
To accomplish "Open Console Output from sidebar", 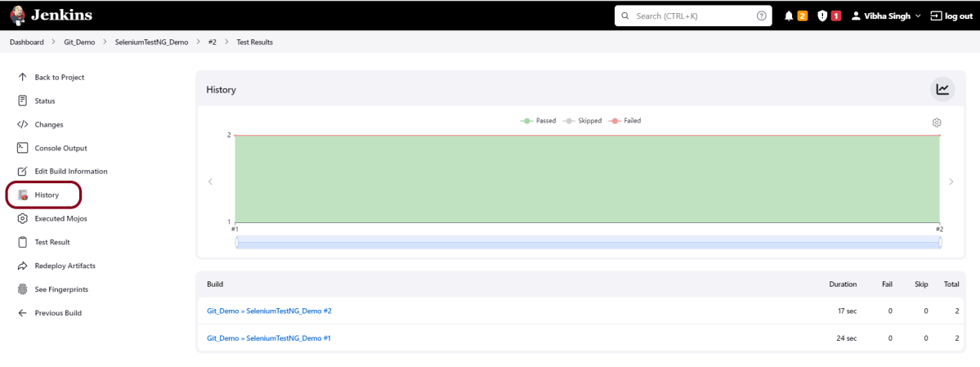I will point(60,148).
